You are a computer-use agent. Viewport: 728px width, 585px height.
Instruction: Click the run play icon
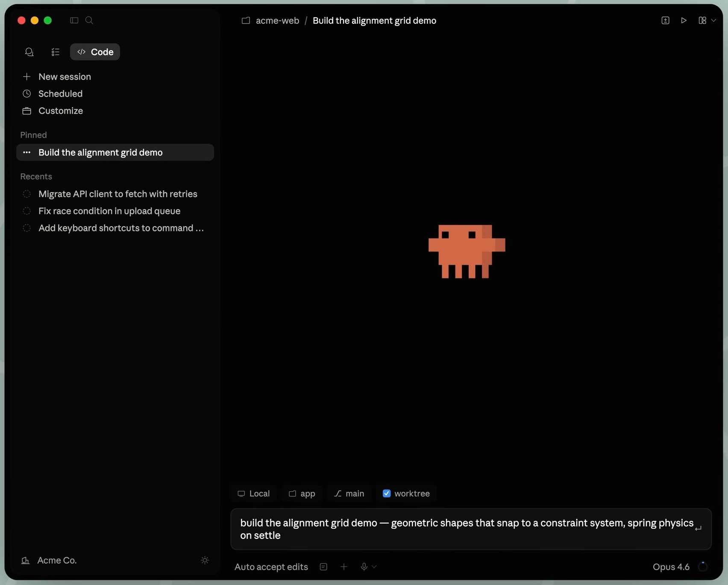684,20
